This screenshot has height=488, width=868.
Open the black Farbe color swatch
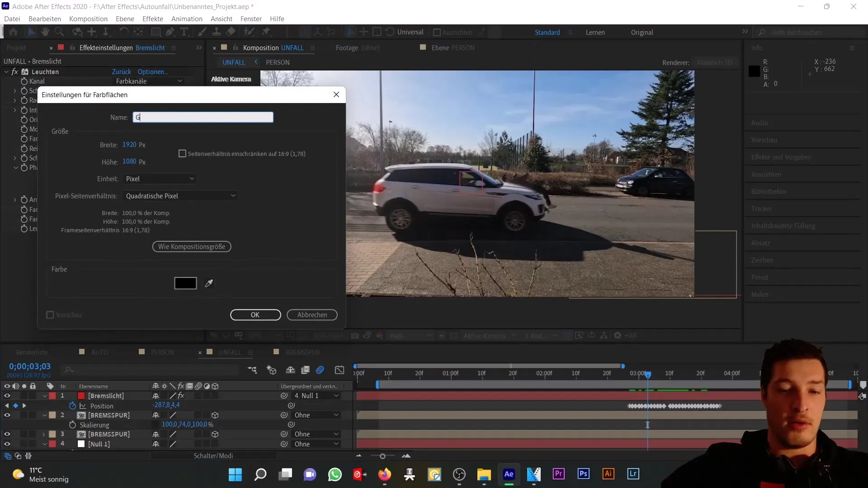coord(185,283)
